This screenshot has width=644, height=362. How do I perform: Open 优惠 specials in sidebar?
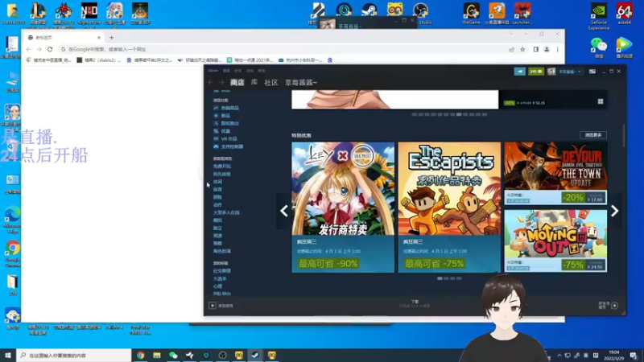coord(225,131)
